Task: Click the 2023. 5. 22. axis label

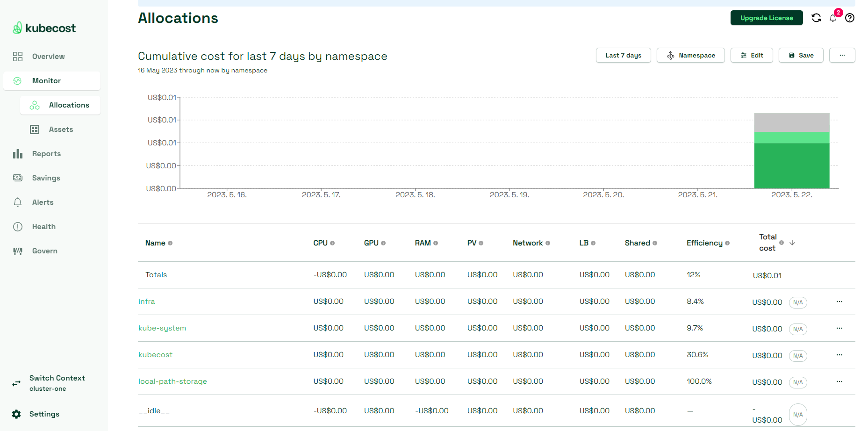Action: click(792, 195)
